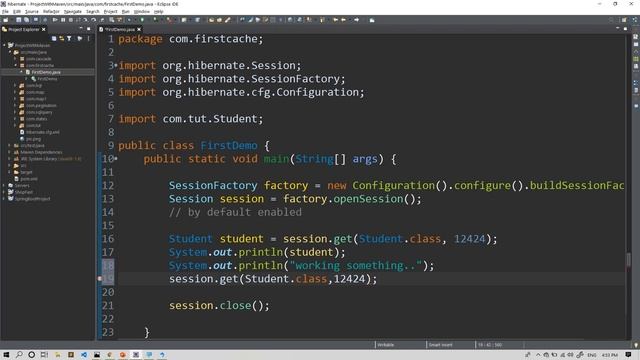
Task: Maximize the editor area
Action: (625, 29)
